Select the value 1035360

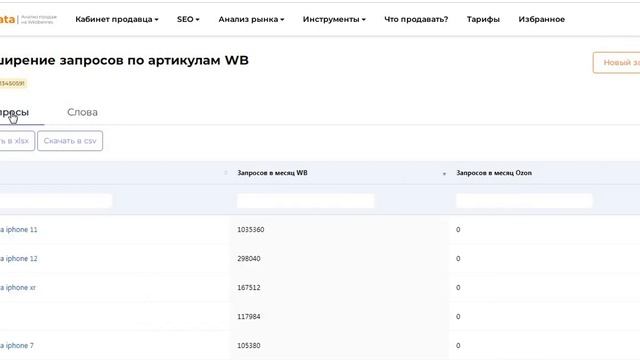[x=251, y=229]
